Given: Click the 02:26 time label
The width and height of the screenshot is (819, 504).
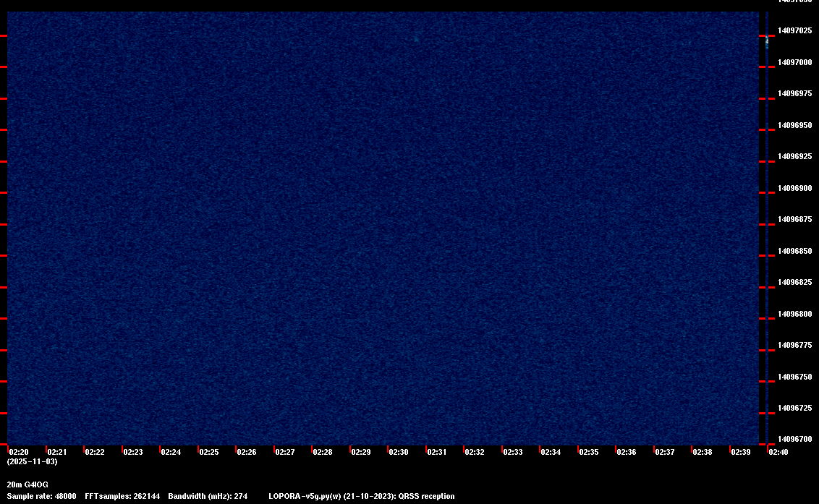Looking at the screenshot, I should [247, 452].
